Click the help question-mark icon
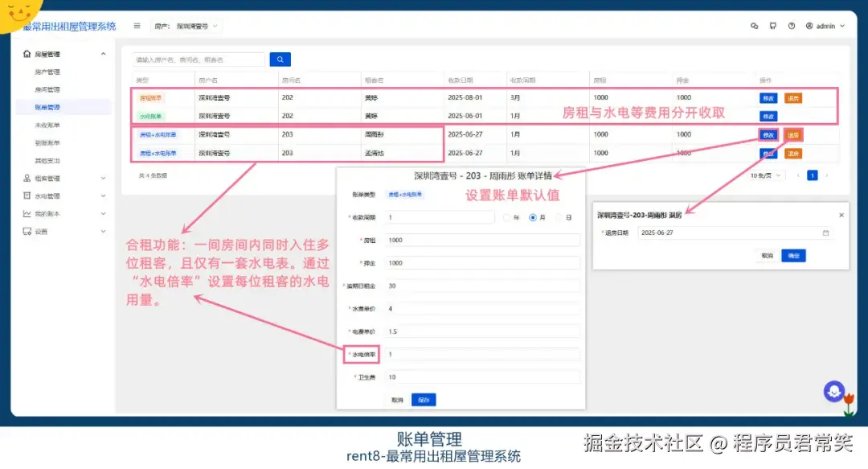Screen dimensions: 868x469 coord(792,26)
